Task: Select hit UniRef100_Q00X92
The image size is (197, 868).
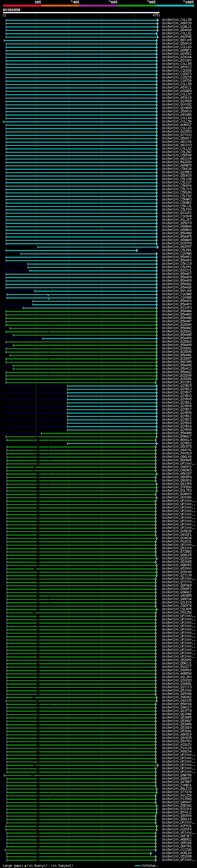Action: click(177, 104)
